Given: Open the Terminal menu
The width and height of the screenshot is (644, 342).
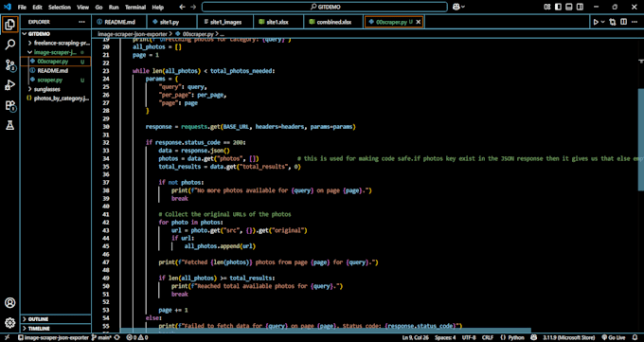Looking at the screenshot, I should tap(135, 7).
